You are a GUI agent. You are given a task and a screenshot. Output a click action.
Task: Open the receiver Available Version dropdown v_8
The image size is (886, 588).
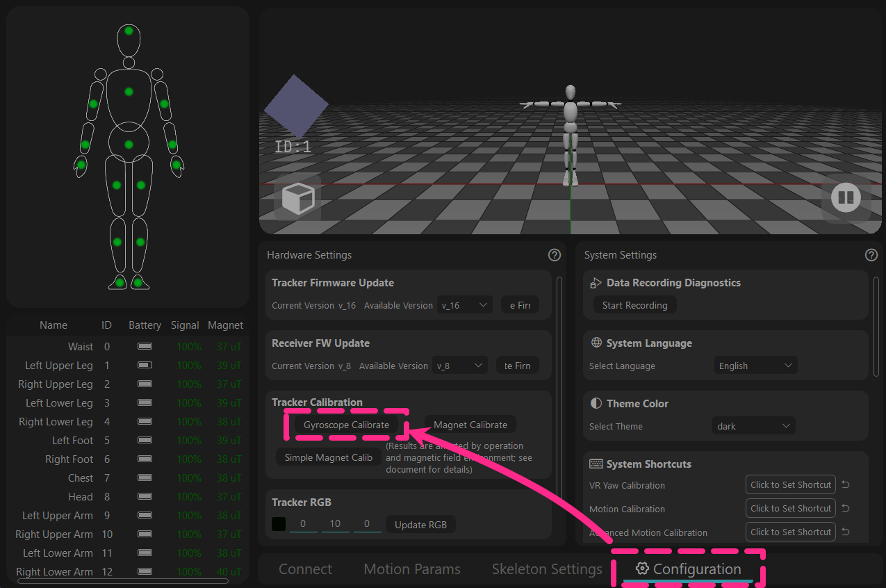click(460, 366)
